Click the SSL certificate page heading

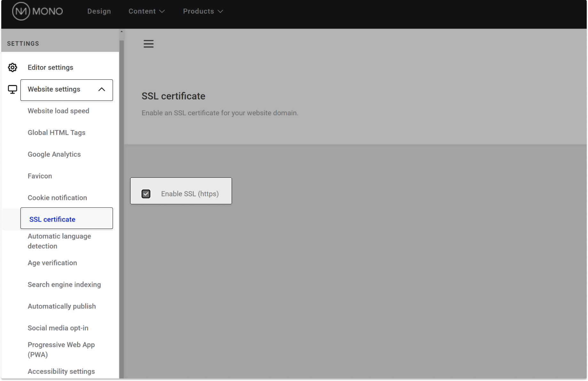click(x=173, y=96)
